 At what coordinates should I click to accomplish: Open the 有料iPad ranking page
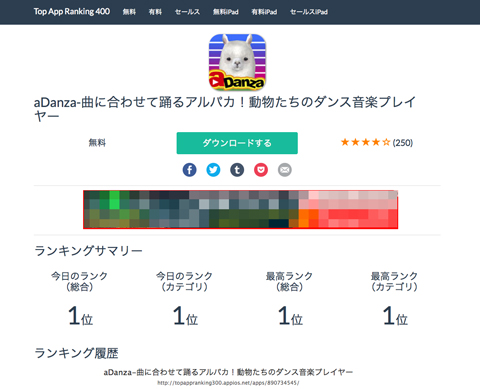[264, 12]
